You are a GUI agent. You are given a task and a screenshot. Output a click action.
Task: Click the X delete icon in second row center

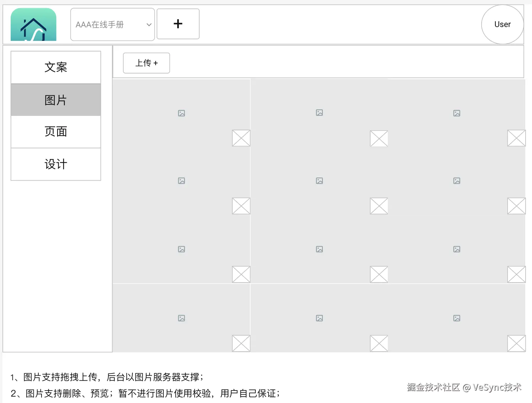click(x=379, y=205)
